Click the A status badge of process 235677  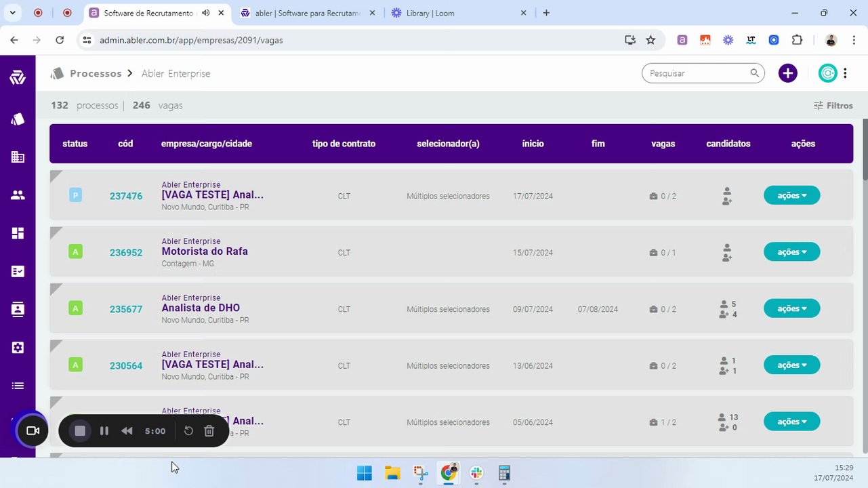[75, 309]
